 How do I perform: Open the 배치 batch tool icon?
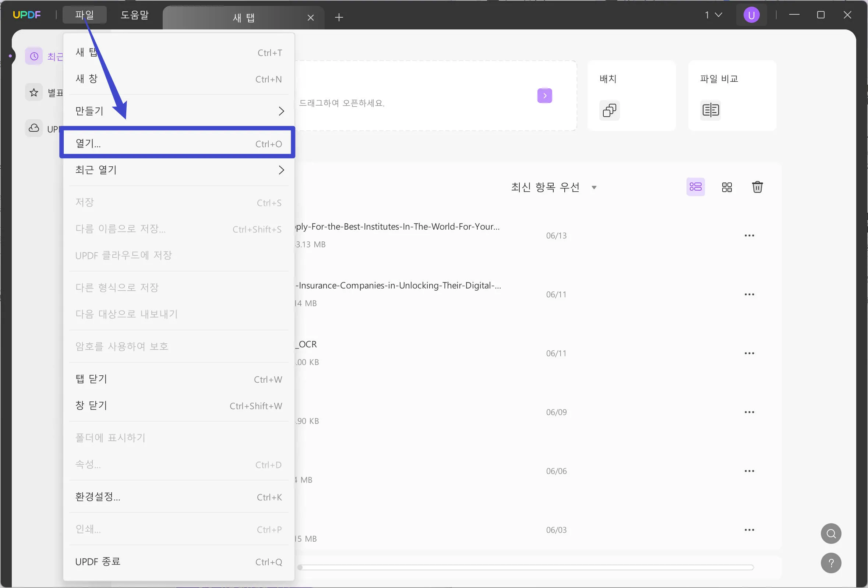(x=610, y=110)
